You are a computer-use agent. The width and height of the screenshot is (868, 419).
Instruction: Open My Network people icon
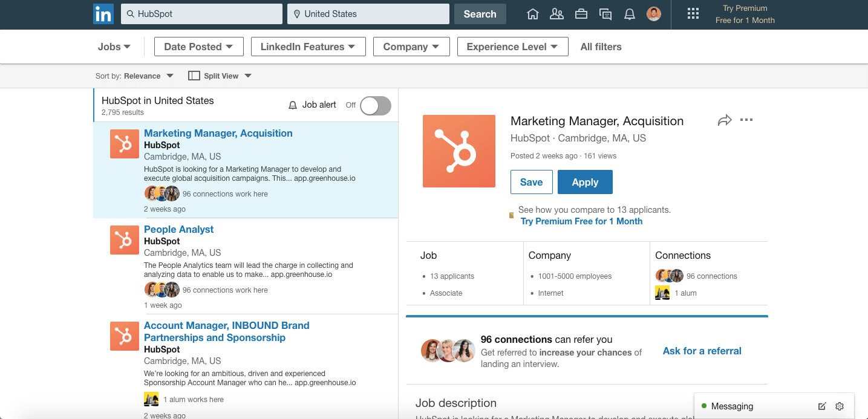pyautogui.click(x=556, y=14)
